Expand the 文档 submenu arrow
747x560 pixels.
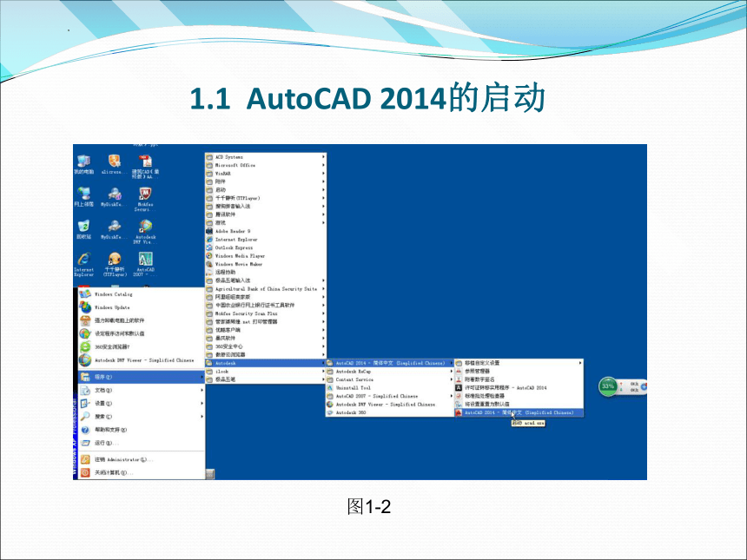202,391
